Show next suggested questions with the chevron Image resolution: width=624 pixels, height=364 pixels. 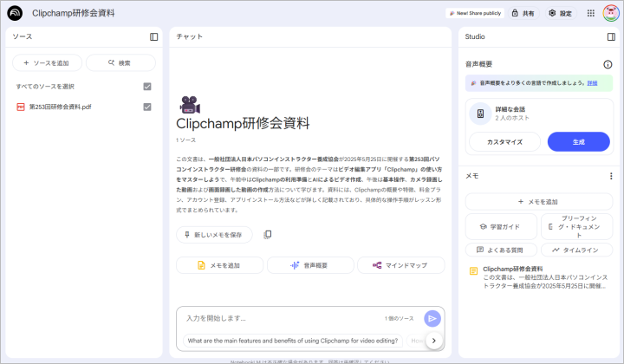click(x=434, y=341)
